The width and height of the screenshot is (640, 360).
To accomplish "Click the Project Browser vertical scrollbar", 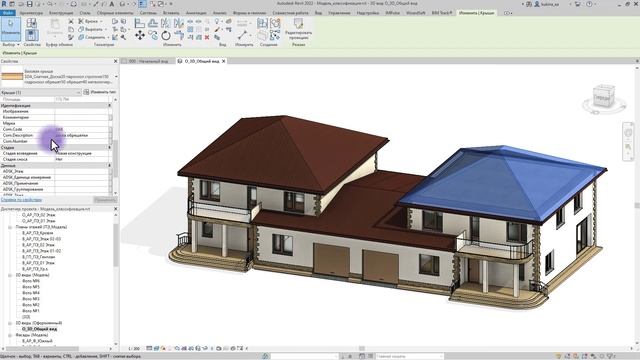I will [116, 245].
